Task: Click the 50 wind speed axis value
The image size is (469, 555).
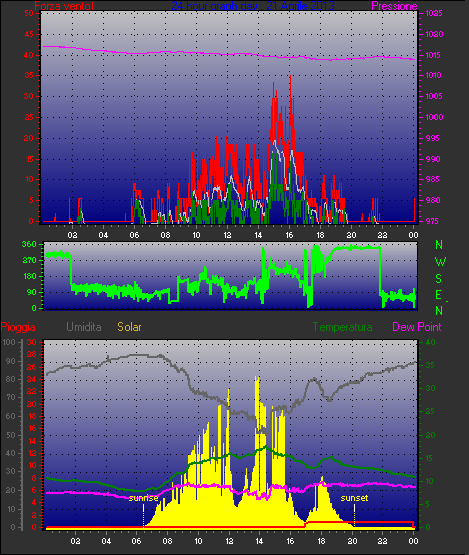Action: coord(29,13)
